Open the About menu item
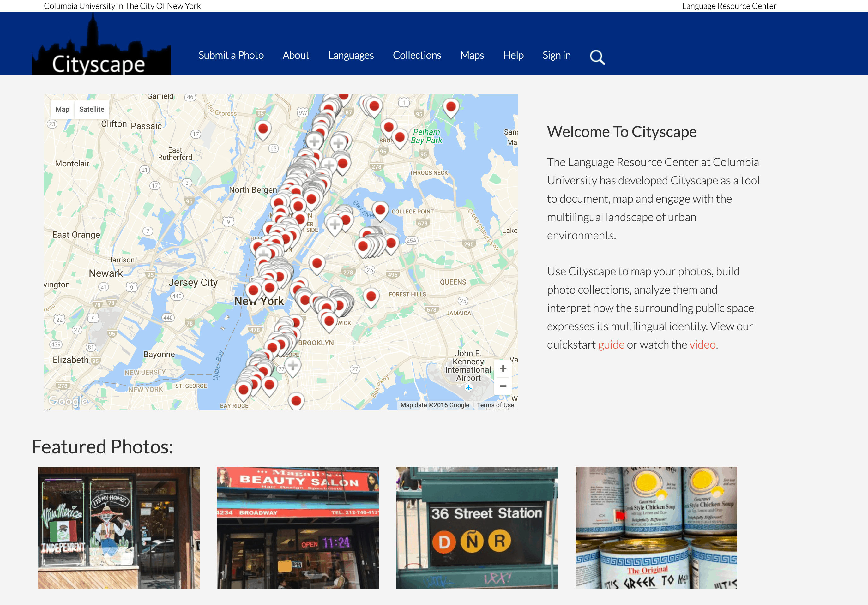Viewport: 868px width, 605px height. click(296, 55)
